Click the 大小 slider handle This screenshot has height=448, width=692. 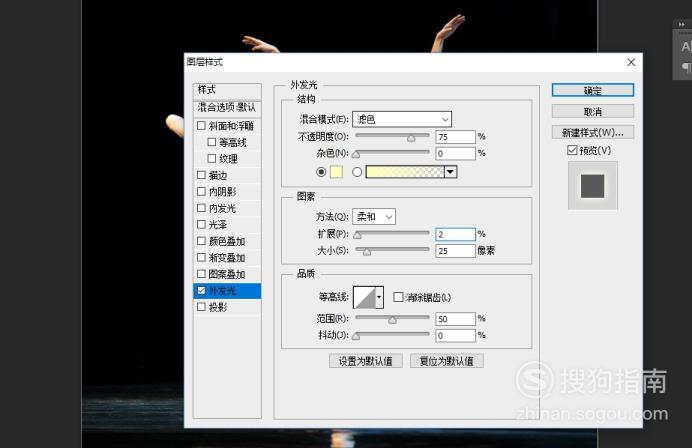coord(367,252)
